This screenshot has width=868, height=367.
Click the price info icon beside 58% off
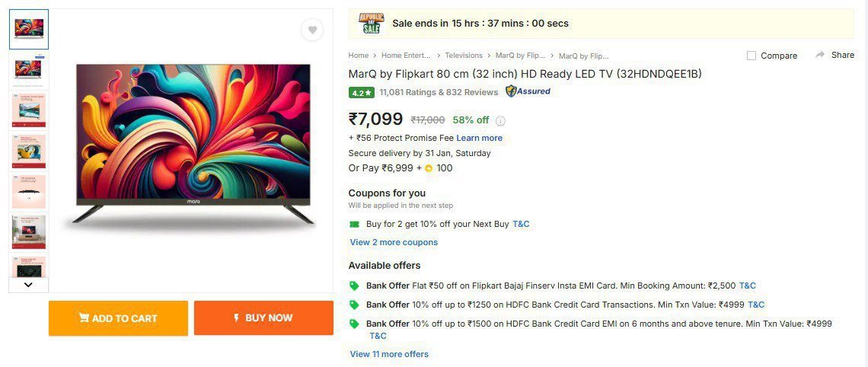[x=500, y=120]
